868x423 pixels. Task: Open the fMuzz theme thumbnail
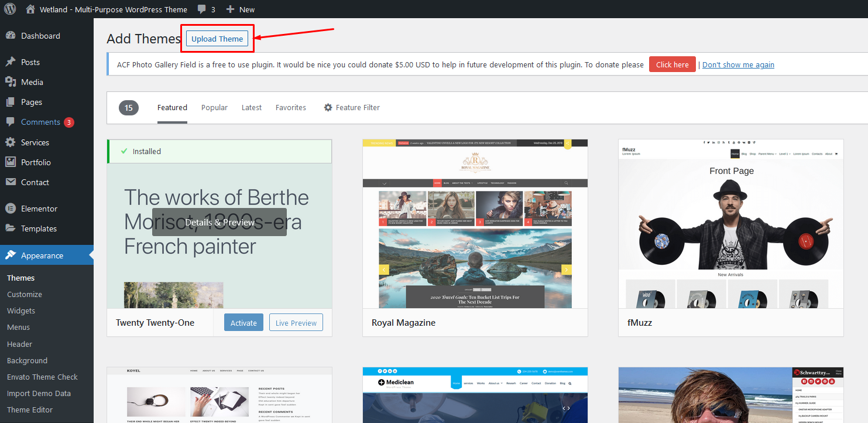(730, 224)
